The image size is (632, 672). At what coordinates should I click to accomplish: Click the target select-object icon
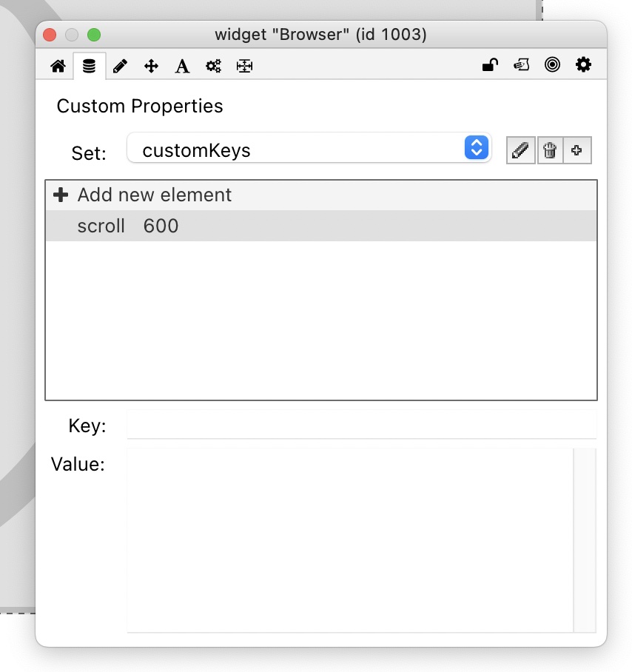552,64
